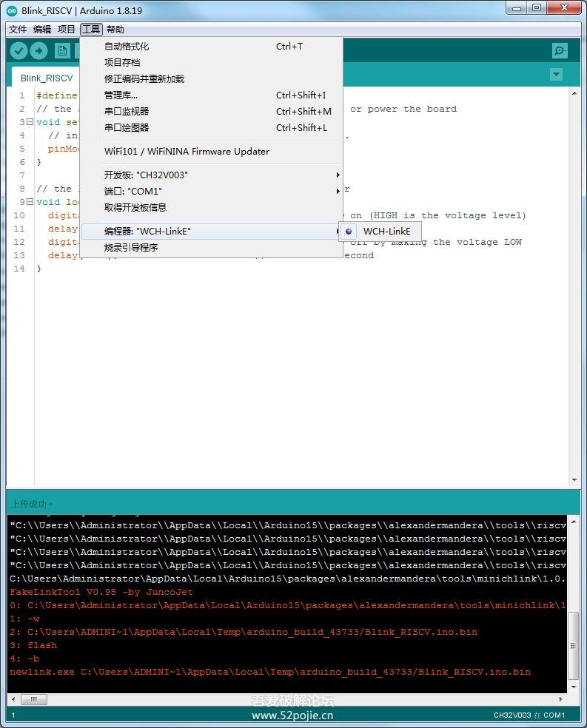
Task: Select 自动格式化 menu entry
Action: click(212, 47)
